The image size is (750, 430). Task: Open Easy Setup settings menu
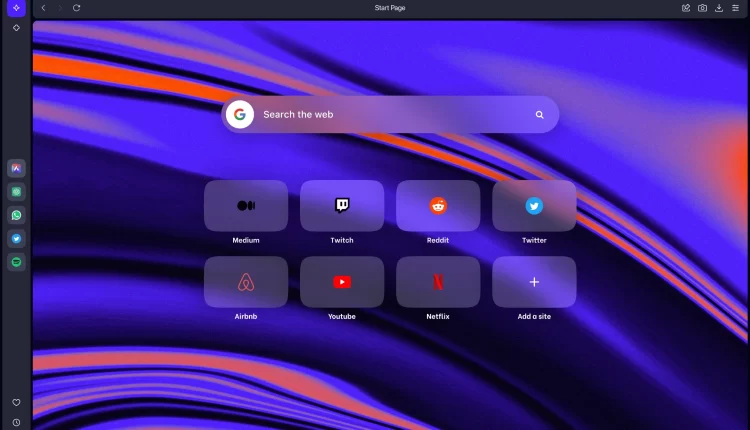tap(736, 8)
